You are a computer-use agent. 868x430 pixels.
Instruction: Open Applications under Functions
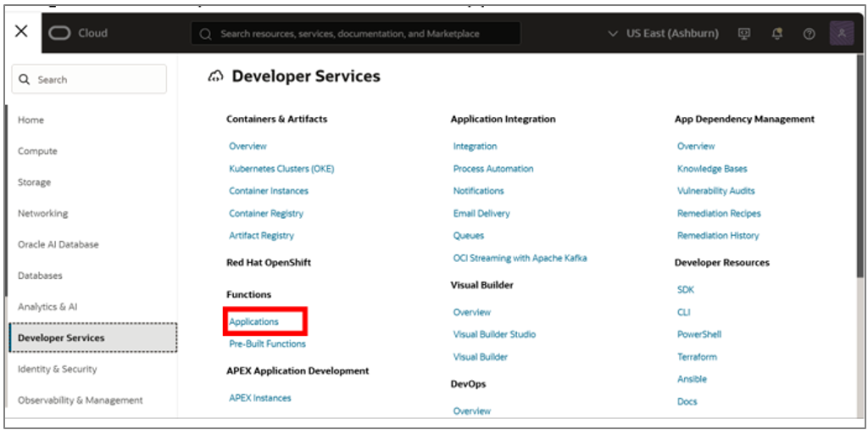coord(254,321)
